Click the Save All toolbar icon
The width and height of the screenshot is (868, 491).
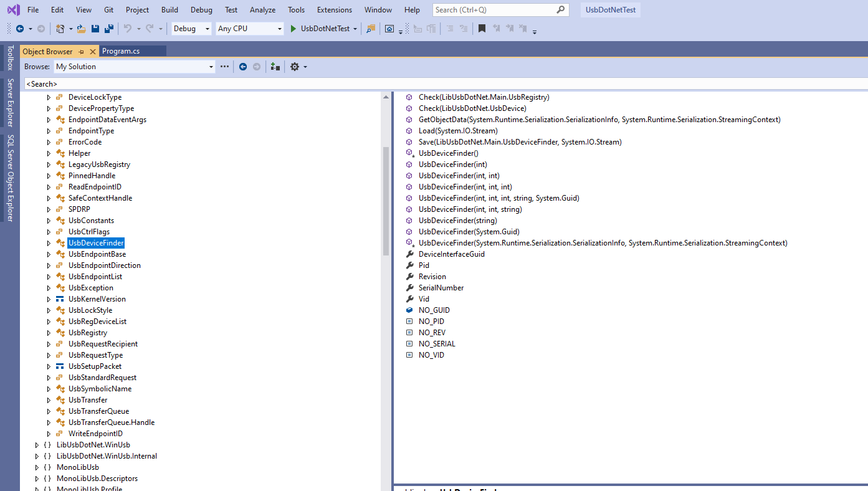click(x=108, y=28)
